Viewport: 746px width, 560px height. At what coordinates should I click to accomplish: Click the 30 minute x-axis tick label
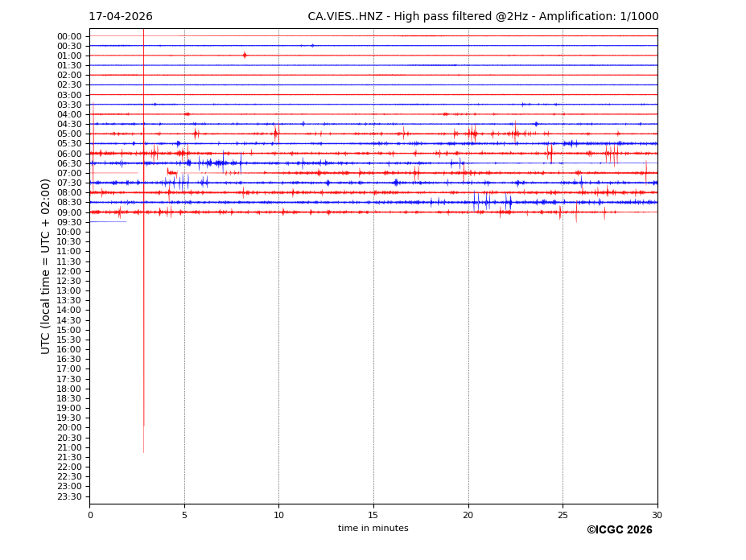point(657,515)
